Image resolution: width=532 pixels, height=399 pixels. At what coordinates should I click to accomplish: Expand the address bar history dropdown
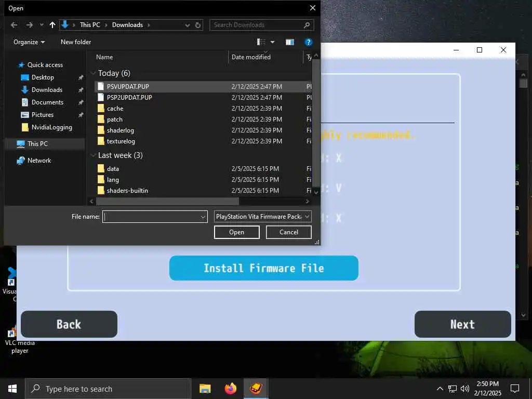pos(187,25)
